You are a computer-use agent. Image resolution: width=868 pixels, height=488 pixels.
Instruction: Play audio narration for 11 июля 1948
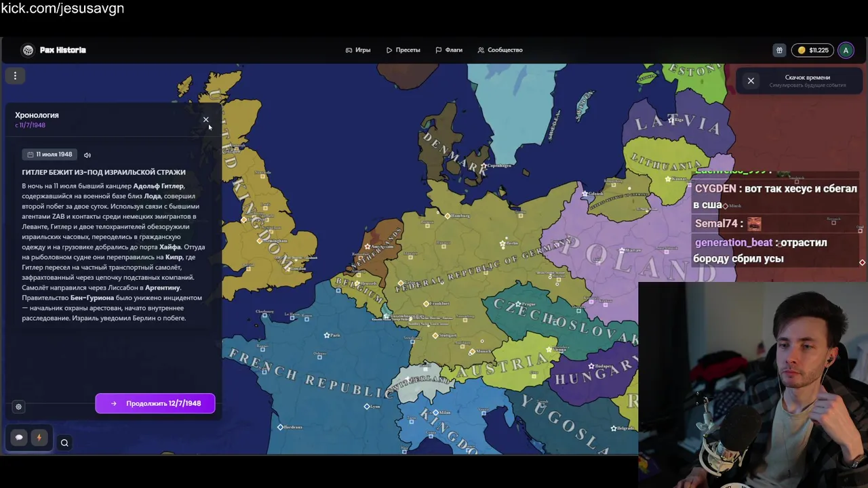coord(87,155)
